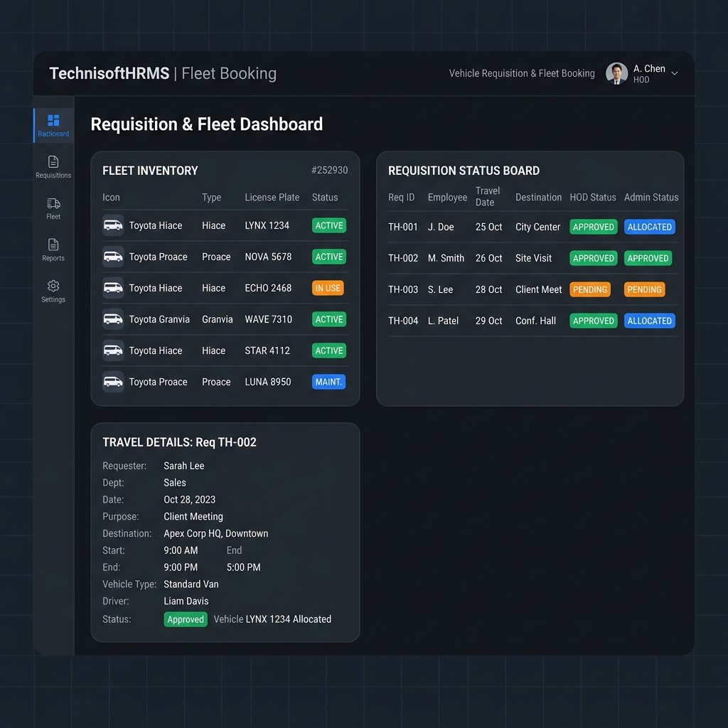Viewport: 728px width, 728px height.
Task: Click the van icon for LUNA 8950
Action: point(113,382)
